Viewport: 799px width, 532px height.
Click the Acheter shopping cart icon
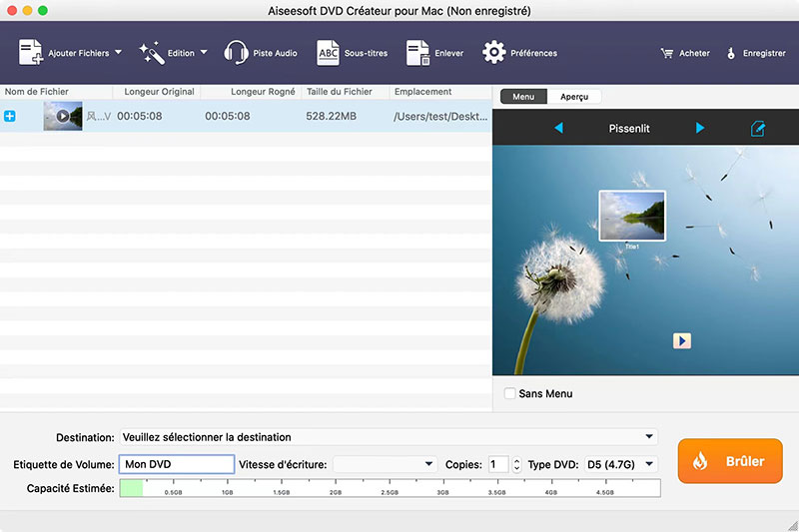coord(667,53)
